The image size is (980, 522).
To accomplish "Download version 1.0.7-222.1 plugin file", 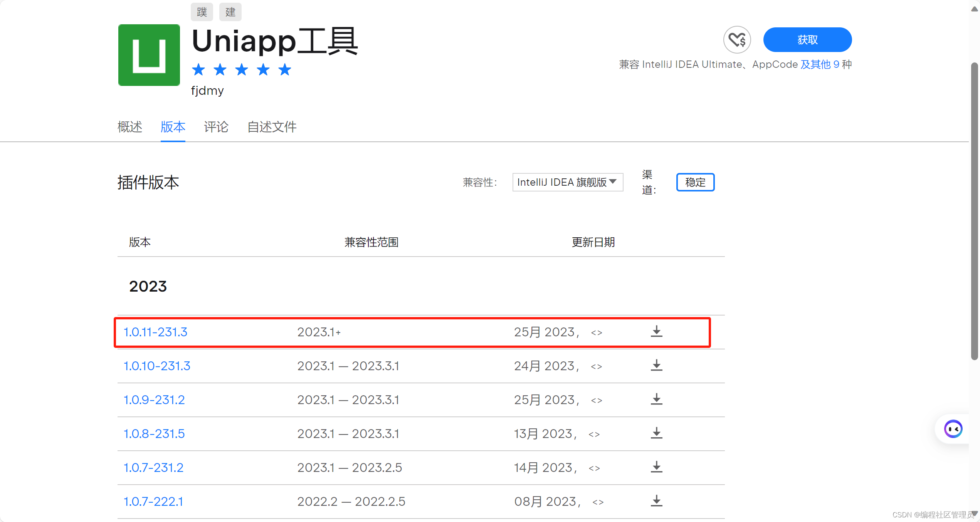I will pyautogui.click(x=656, y=501).
